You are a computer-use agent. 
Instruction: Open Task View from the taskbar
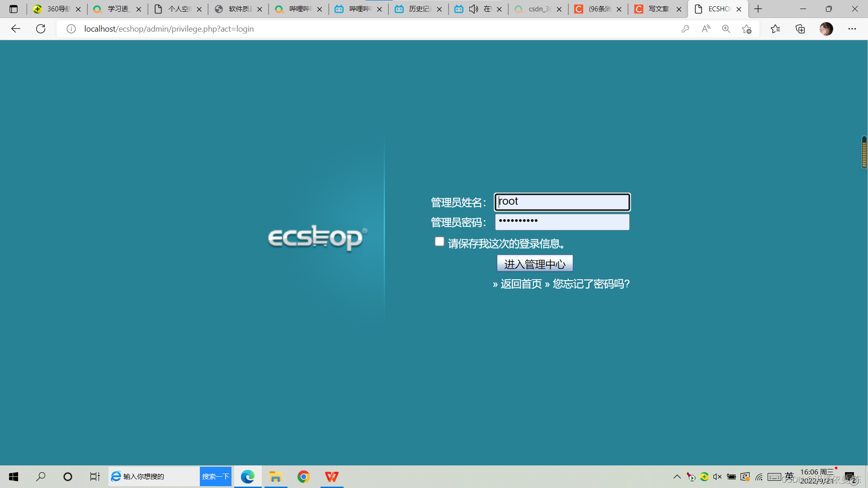point(94,476)
